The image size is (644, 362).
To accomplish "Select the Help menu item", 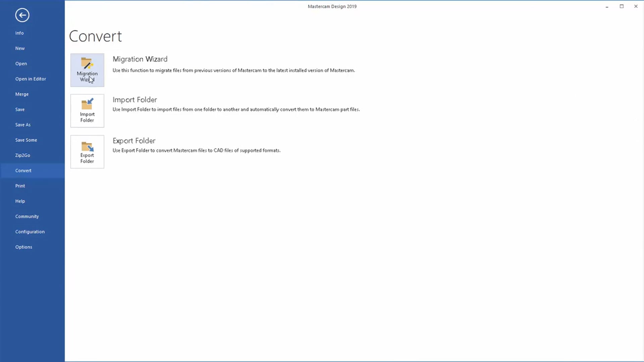I will tap(20, 201).
